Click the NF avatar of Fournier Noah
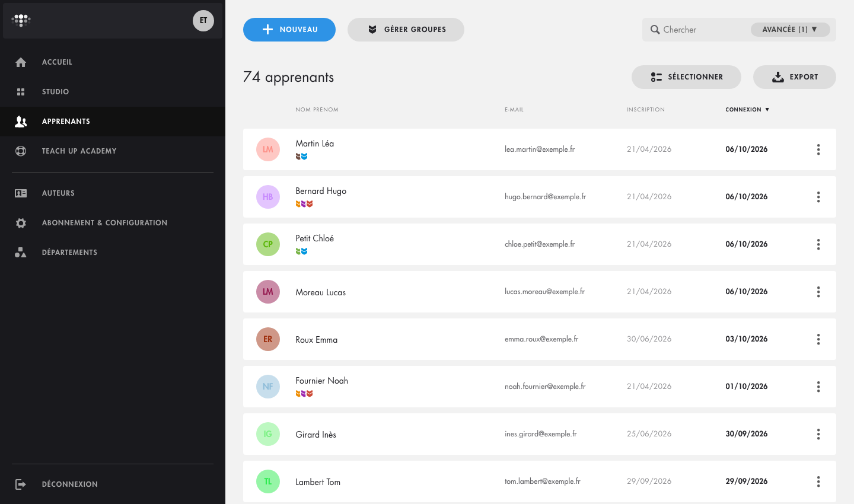The width and height of the screenshot is (854, 504). (268, 387)
